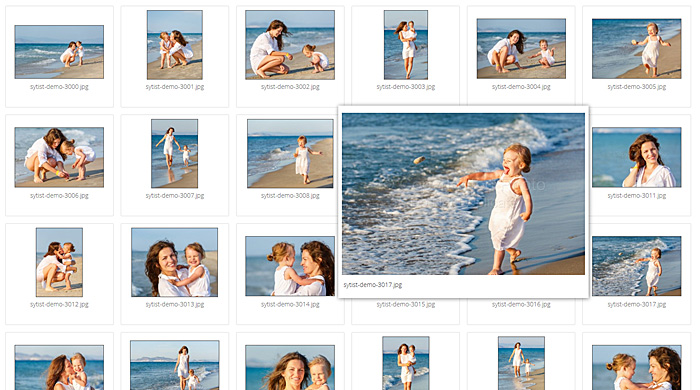Select the sytist-demo-3002.jpg photo thumbnail
This screenshot has height=390, width=700.
point(290,45)
